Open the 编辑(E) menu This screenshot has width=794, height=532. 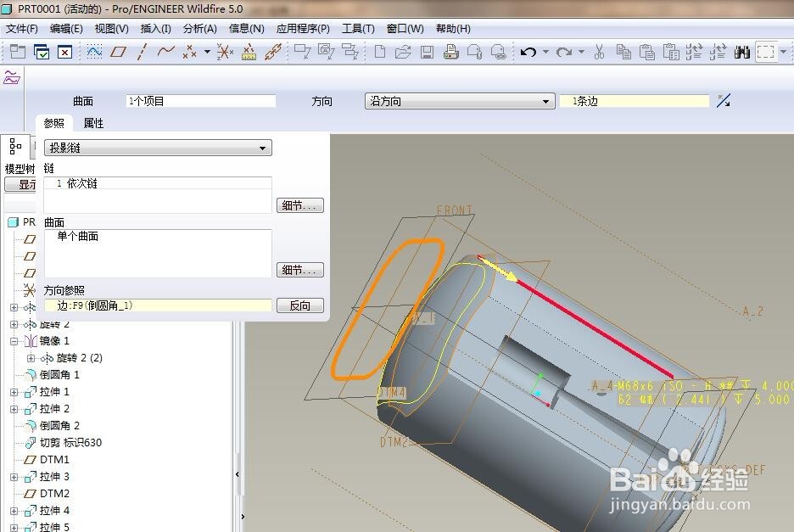(x=66, y=29)
